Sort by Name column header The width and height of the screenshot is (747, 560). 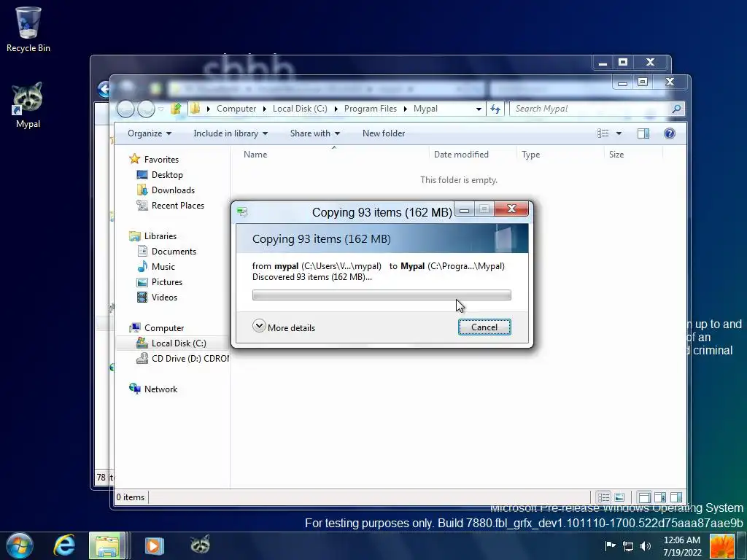pos(331,155)
